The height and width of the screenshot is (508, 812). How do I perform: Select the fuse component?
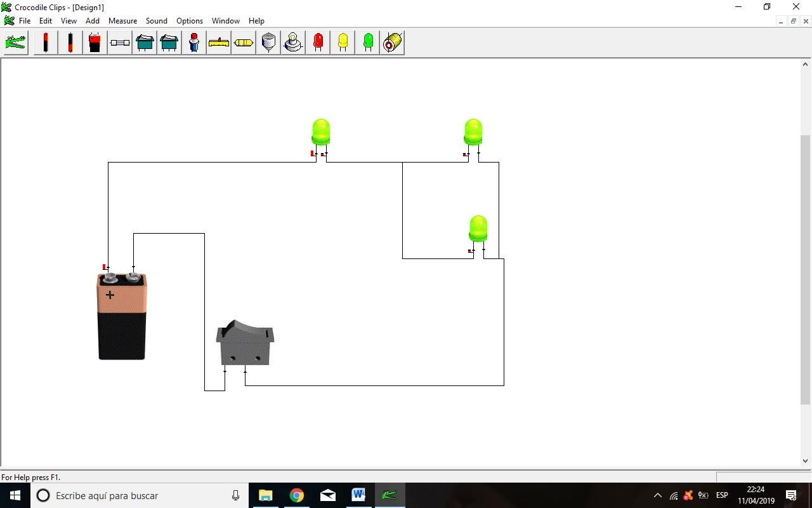(x=119, y=42)
